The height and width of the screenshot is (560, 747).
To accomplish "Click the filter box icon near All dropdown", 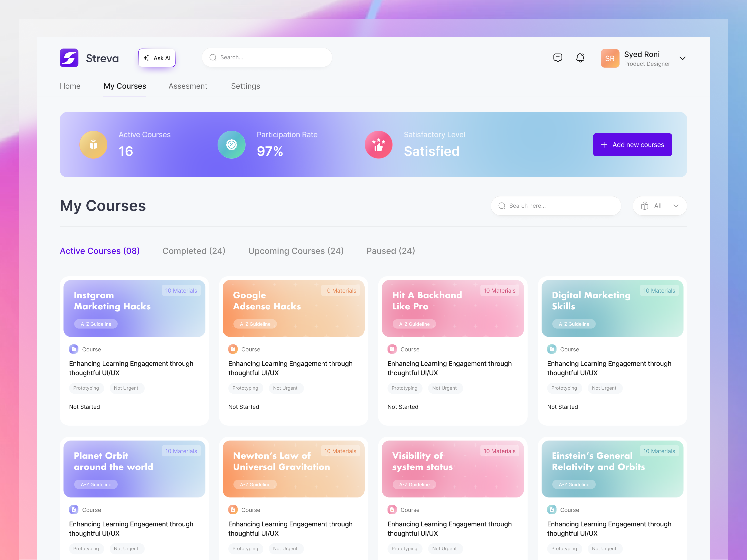I will (645, 206).
